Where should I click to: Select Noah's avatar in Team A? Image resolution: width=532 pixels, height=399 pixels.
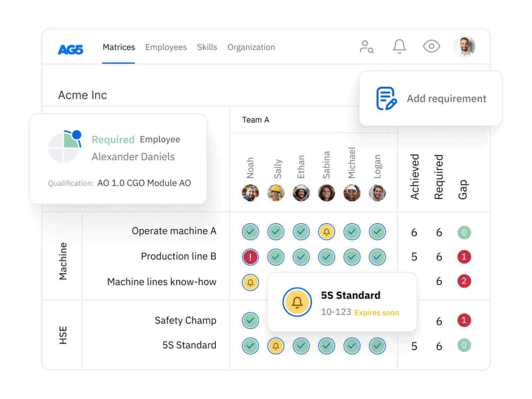coord(251,193)
